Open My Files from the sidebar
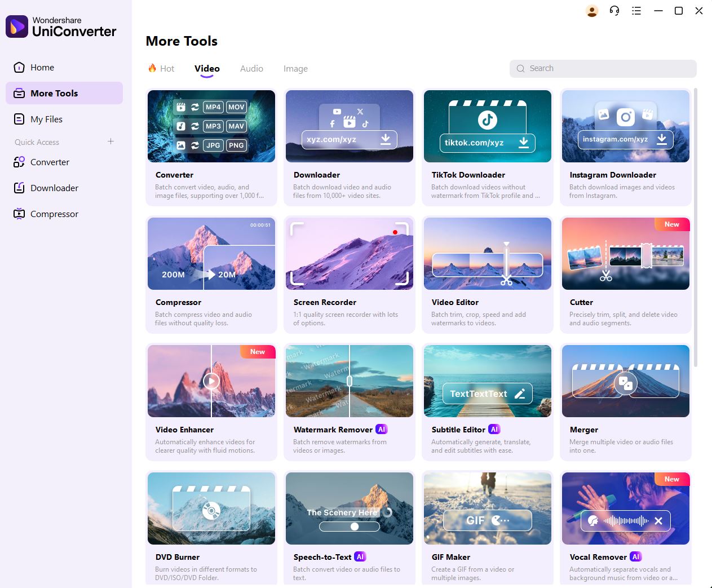Screen dimensions: 712x588 click(46, 120)
